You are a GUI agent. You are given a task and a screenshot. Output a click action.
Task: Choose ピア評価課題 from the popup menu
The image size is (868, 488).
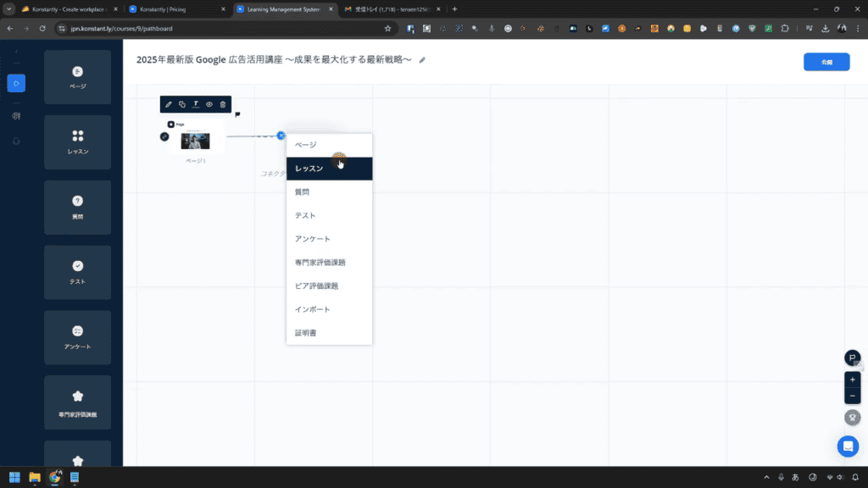pos(330,286)
